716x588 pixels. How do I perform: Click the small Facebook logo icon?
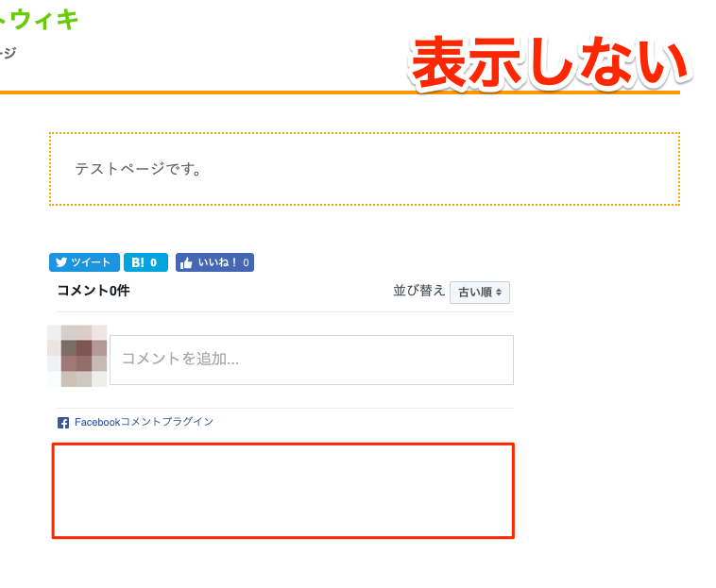click(63, 423)
